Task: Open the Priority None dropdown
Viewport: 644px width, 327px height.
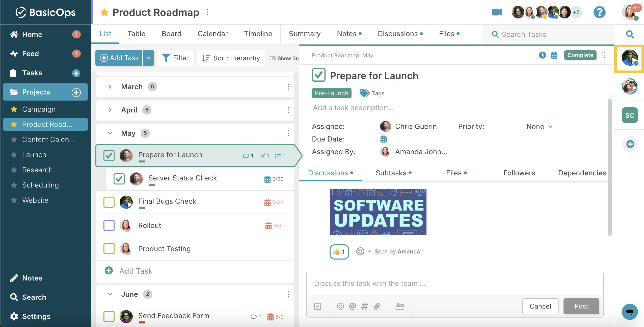Action: coord(539,127)
